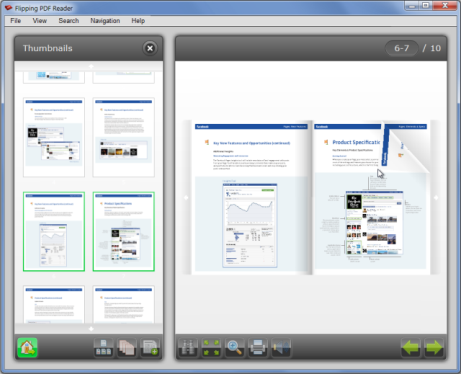The image size is (461, 374).
Task: Select the thumbnail with the line graph page
Action: pyautogui.click(x=54, y=231)
